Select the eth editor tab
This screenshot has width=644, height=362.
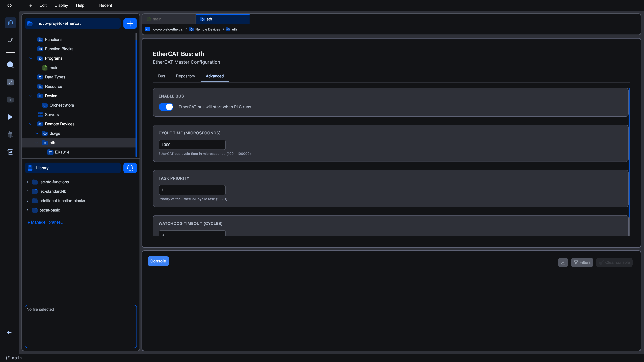(223, 19)
